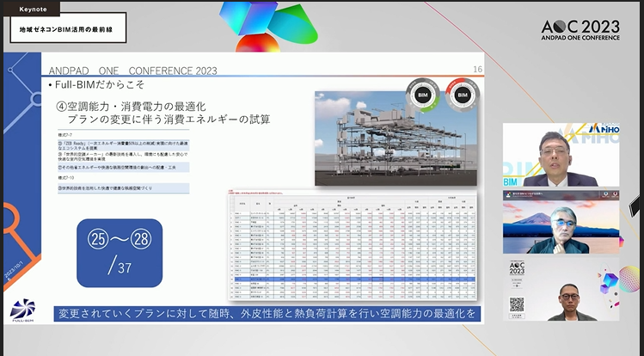Click the '世界的空調メーカー' line
Image resolution: width=644 pixels, height=356 pixels.
point(123,157)
